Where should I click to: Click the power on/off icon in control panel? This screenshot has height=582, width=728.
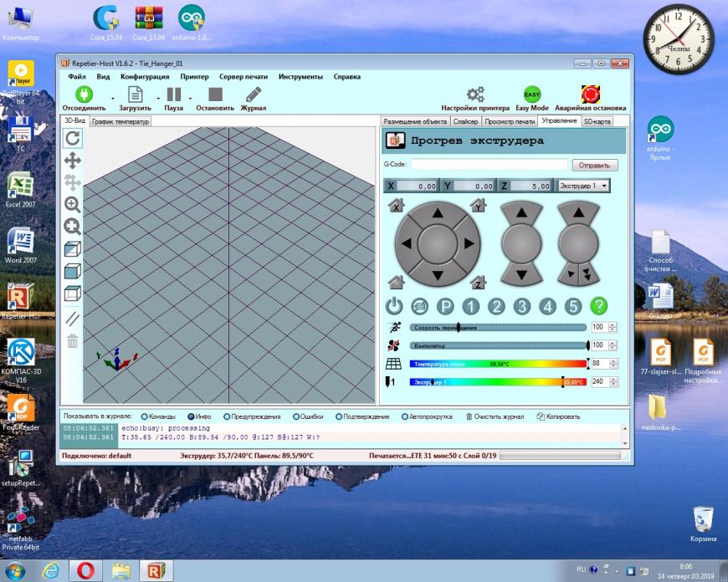(x=393, y=306)
